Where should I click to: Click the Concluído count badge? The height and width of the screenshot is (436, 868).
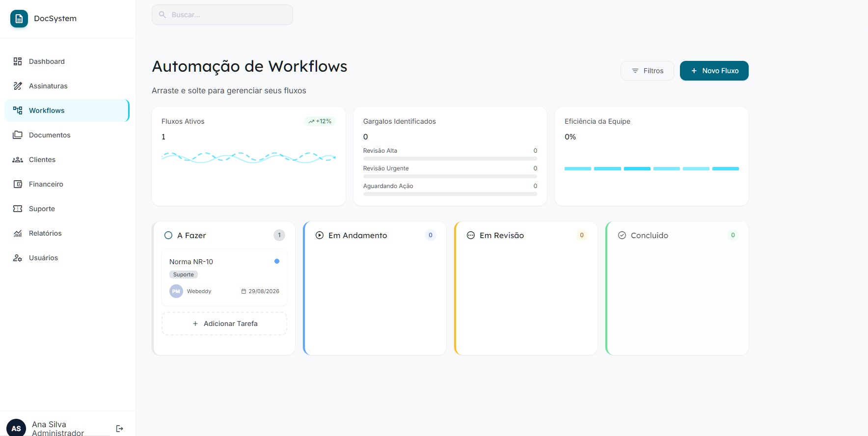pyautogui.click(x=733, y=235)
